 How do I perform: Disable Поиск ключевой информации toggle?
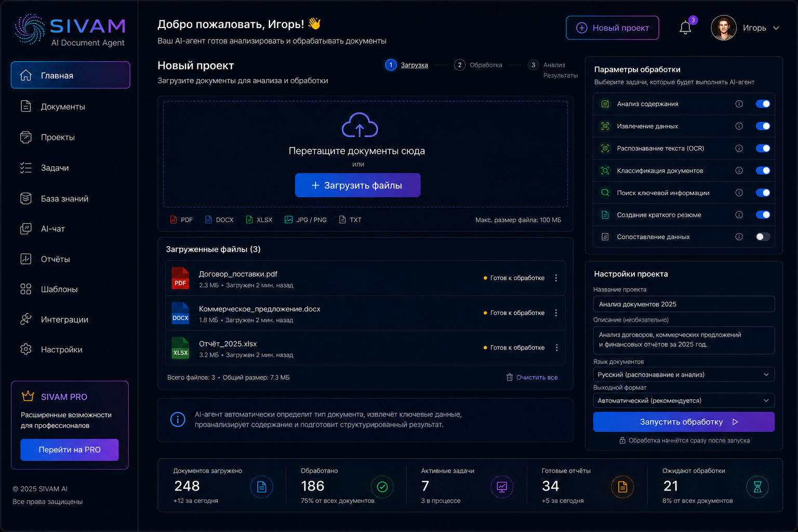click(763, 193)
